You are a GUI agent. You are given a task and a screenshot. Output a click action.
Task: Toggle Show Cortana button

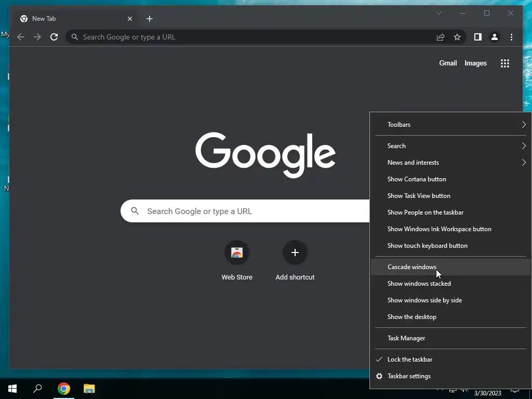coord(450,179)
